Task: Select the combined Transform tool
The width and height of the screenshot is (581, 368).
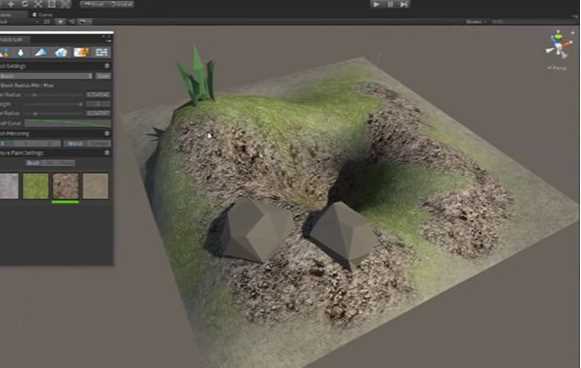Action: click(65, 4)
